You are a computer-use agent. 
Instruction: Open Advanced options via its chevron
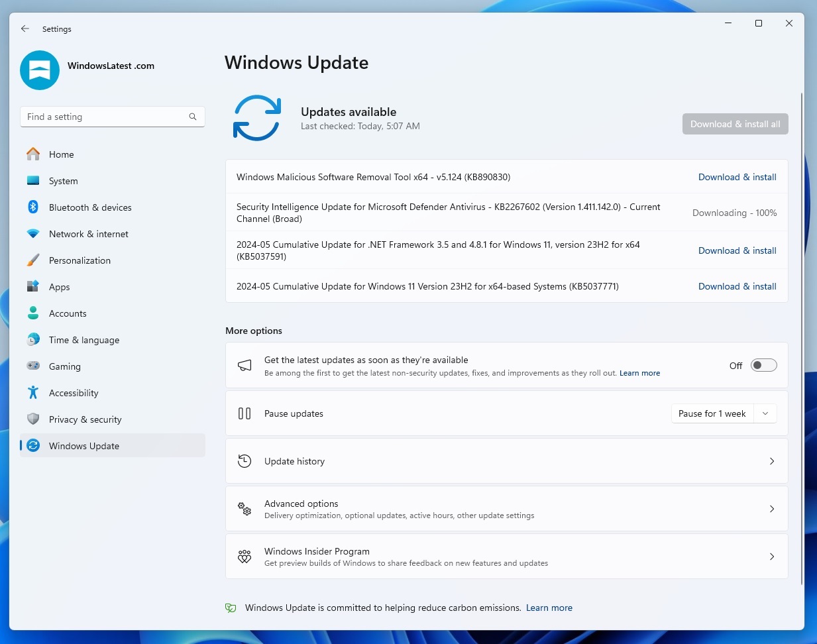772,509
